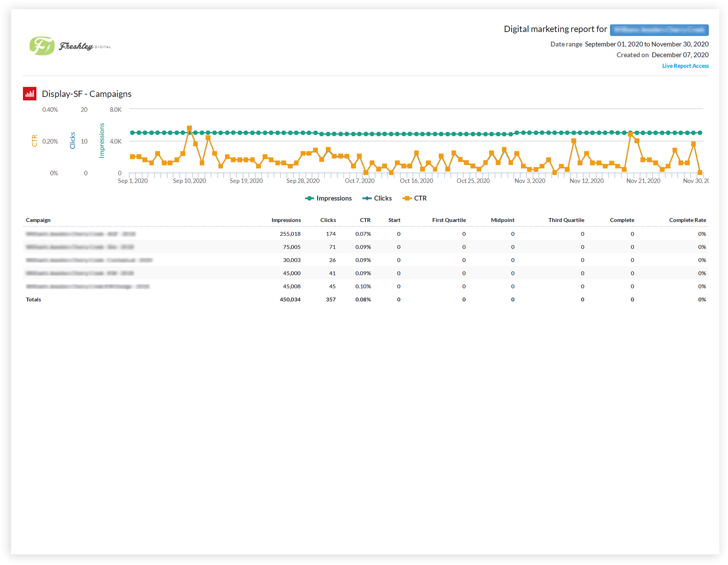This screenshot has width=728, height=565.
Task: Select the Third Quartile column header
Action: pos(566,220)
